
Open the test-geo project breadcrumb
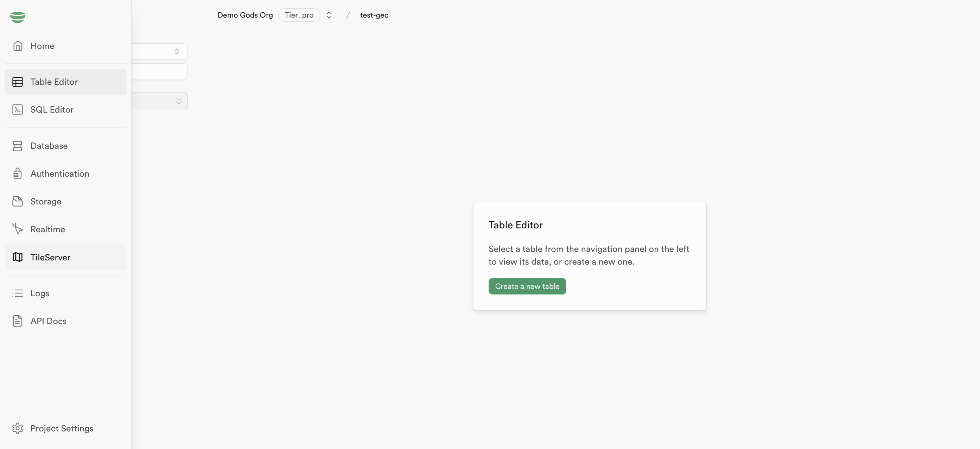(x=374, y=15)
